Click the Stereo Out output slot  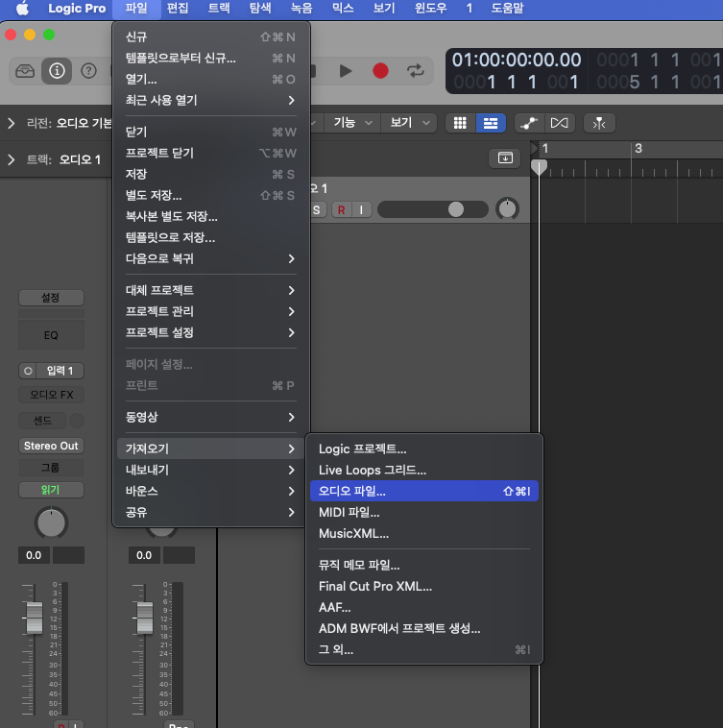[x=51, y=446]
